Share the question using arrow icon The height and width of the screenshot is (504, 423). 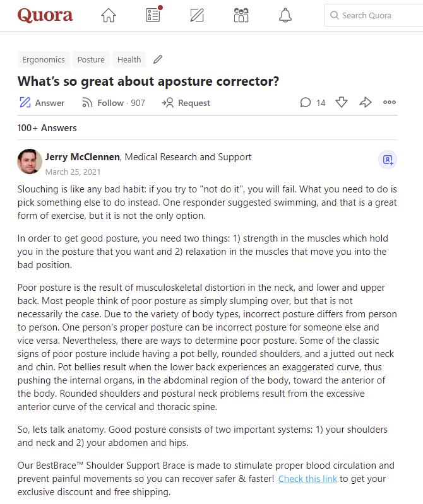tap(365, 103)
